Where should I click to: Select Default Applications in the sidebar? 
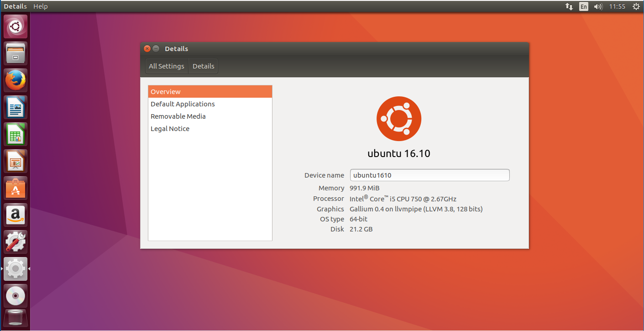click(210, 104)
